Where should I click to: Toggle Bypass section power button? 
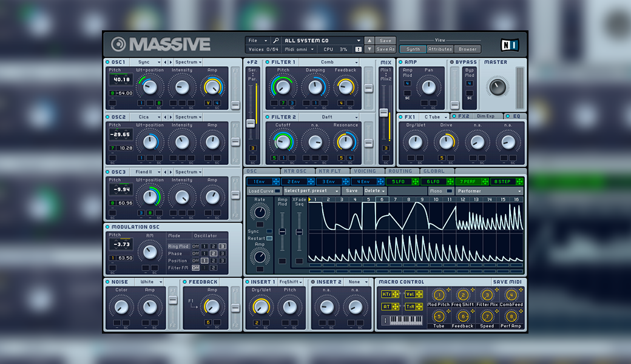click(x=451, y=62)
